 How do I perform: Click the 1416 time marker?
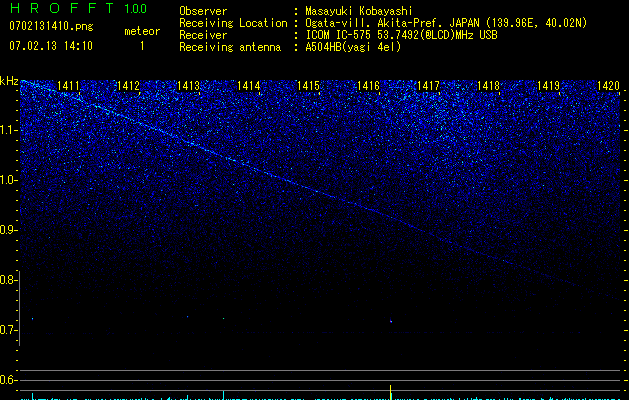368,86
